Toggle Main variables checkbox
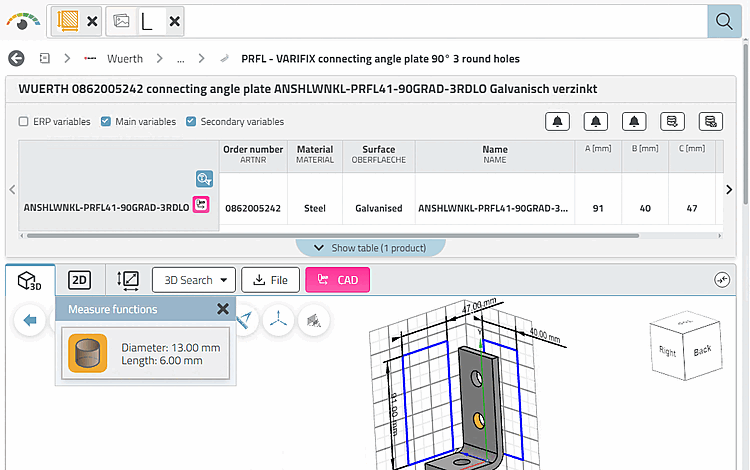Viewport: 750px width, 470px height. point(106,121)
